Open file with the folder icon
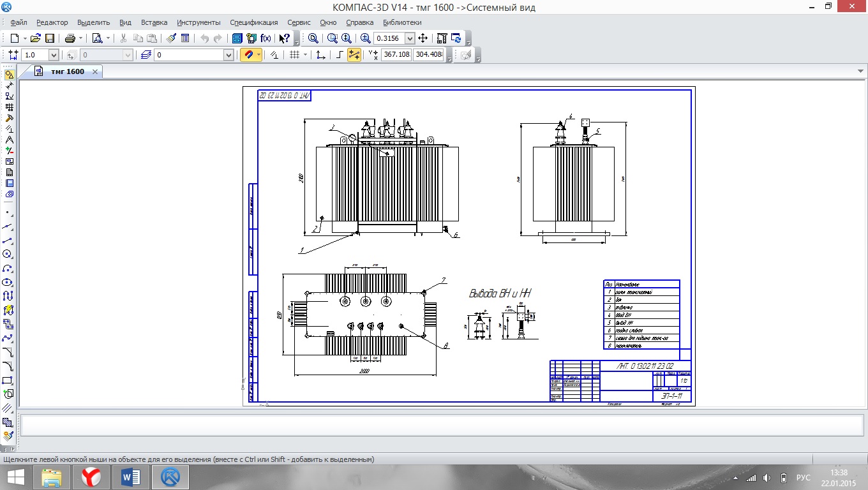 pos(36,38)
